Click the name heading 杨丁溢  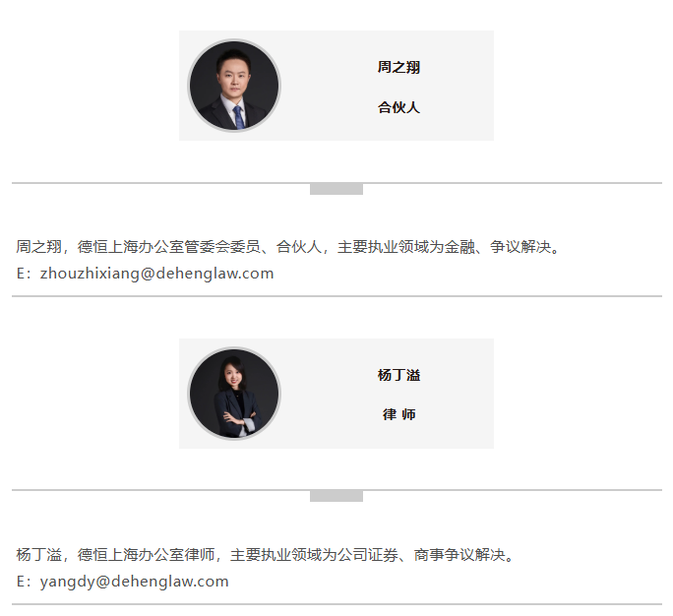(x=398, y=375)
